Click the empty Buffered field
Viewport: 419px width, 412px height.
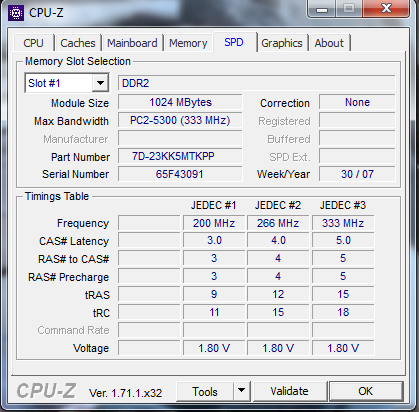pyautogui.click(x=357, y=138)
